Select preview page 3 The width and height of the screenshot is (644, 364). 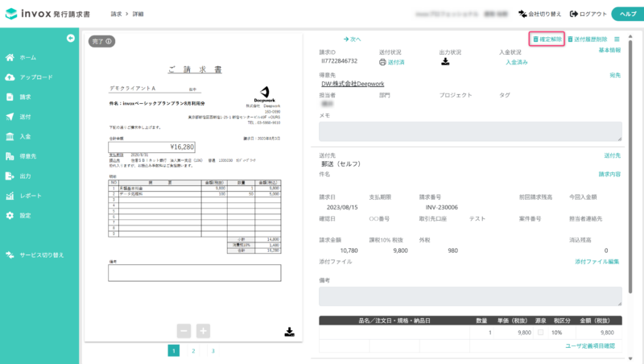(x=213, y=350)
